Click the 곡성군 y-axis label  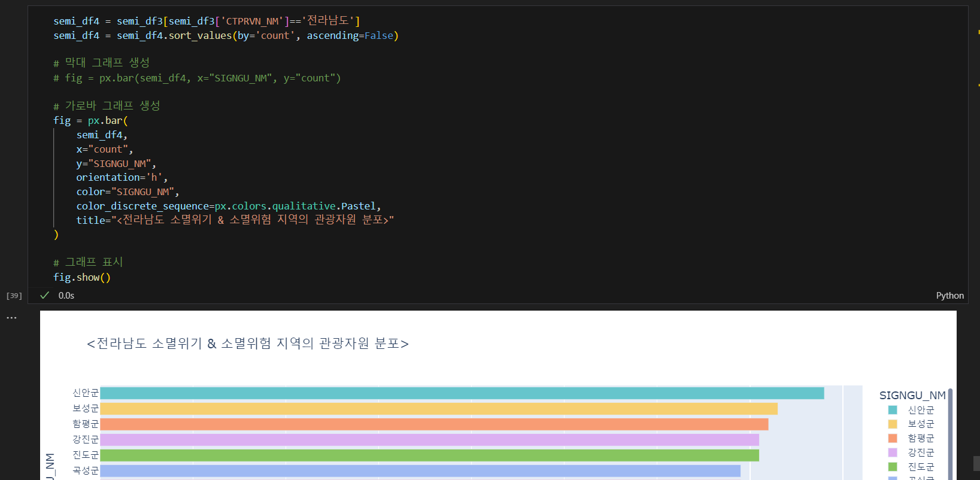(86, 471)
